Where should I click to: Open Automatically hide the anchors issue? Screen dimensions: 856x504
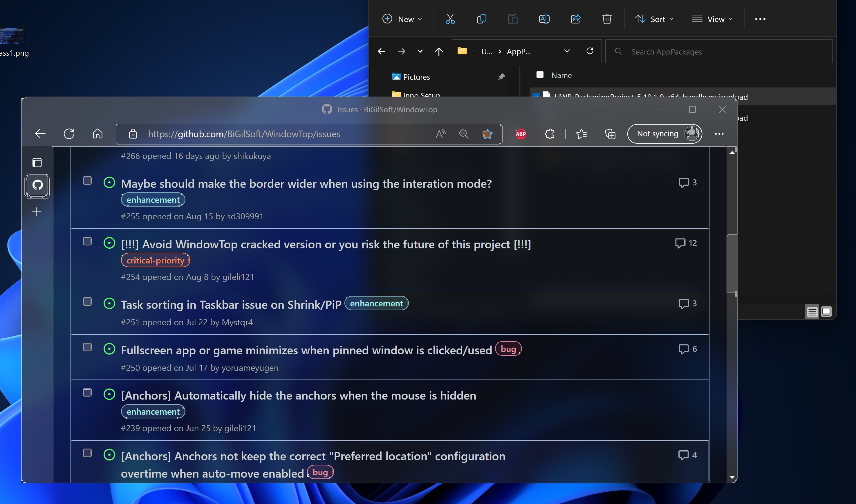pyautogui.click(x=299, y=395)
